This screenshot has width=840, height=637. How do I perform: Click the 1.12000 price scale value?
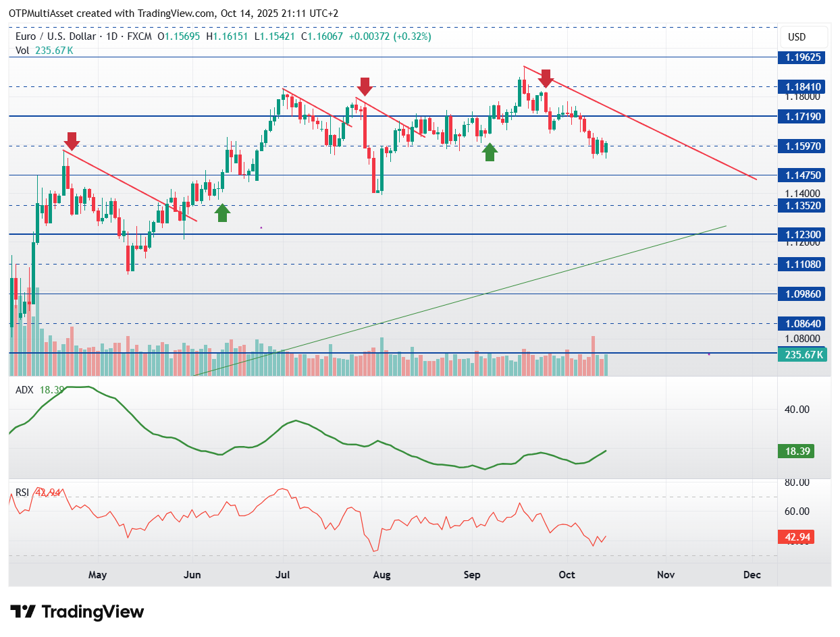pyautogui.click(x=802, y=242)
